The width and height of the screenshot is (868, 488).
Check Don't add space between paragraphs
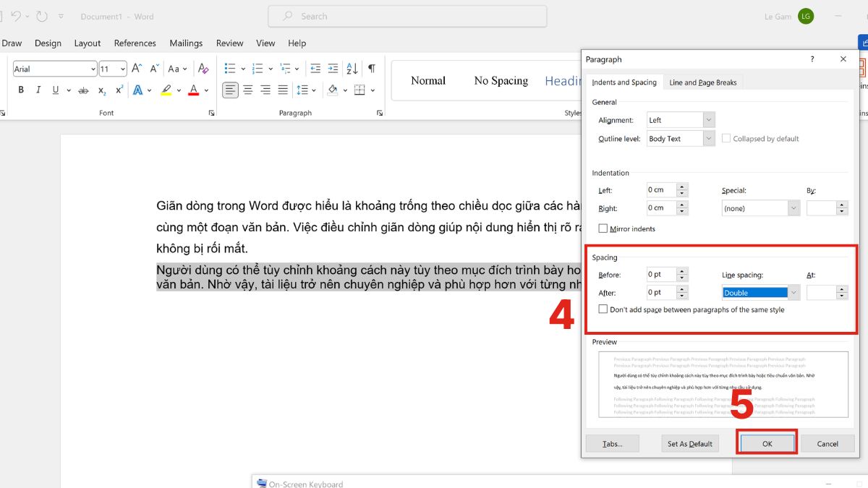(x=603, y=309)
